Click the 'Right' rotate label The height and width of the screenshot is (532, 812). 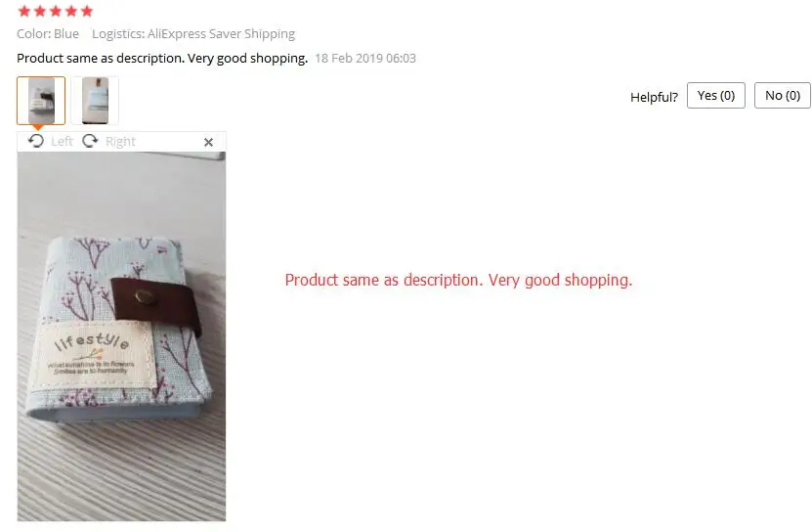pos(120,142)
